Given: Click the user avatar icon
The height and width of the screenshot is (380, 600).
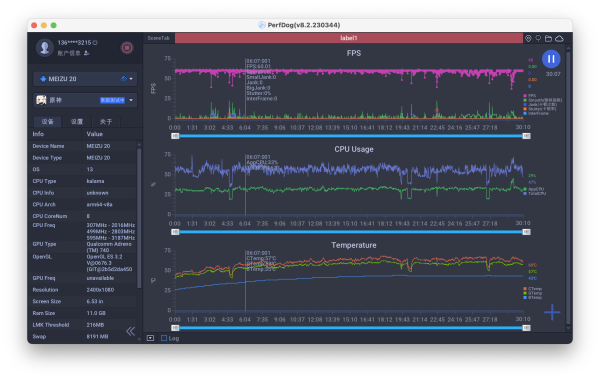Looking at the screenshot, I should point(45,48).
